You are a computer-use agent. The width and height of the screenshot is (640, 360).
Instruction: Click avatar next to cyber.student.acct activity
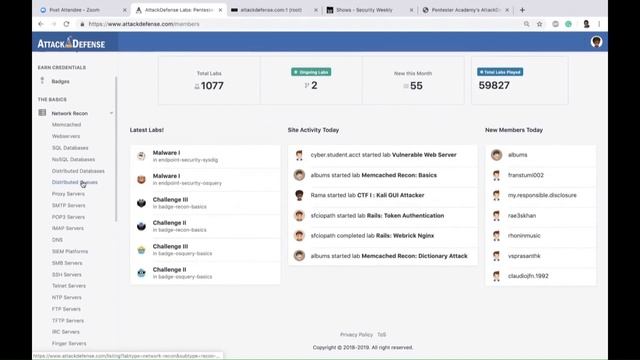[299, 155]
